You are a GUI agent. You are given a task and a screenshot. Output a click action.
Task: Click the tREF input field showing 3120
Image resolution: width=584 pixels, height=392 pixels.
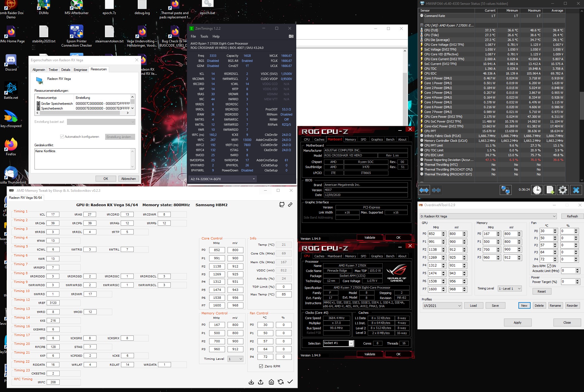point(53,303)
